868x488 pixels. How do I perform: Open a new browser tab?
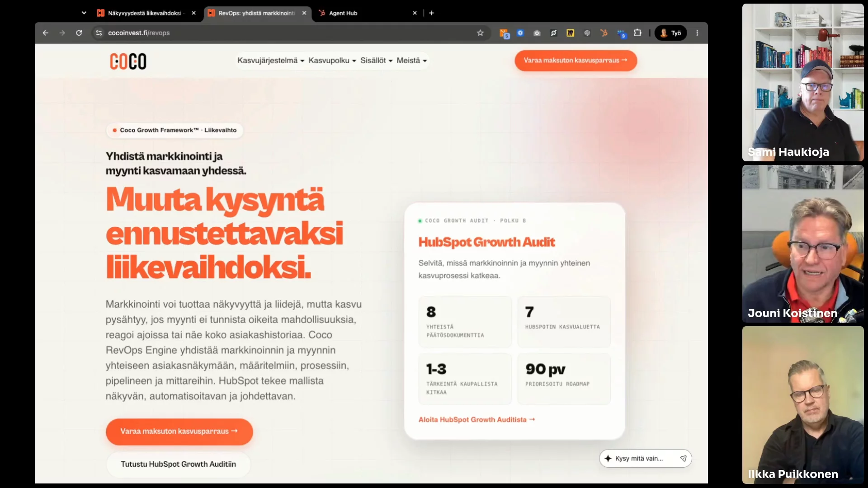tap(431, 13)
